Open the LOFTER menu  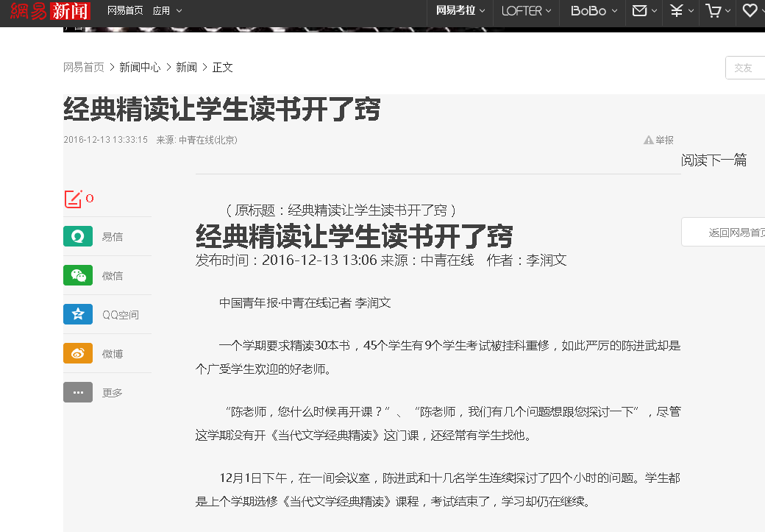(x=526, y=11)
